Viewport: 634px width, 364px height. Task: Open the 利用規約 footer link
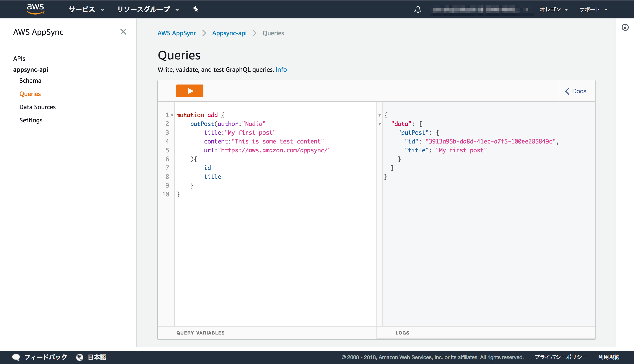coord(609,357)
